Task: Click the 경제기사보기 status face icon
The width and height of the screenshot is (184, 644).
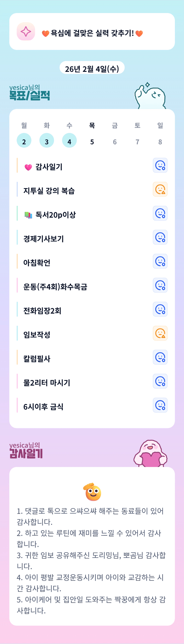Action: [160, 237]
